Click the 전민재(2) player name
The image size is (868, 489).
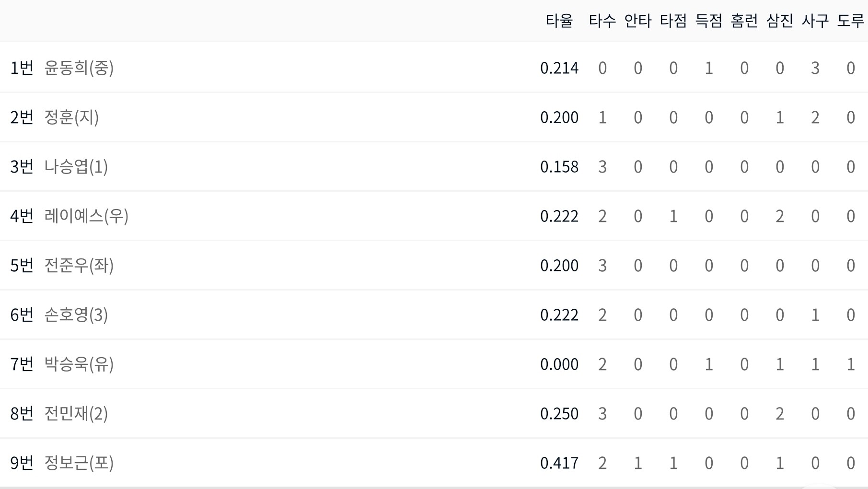pos(76,413)
